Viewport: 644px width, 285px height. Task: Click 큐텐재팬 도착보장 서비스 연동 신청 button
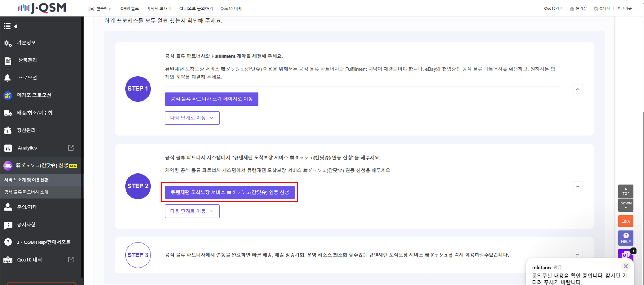[230, 192]
